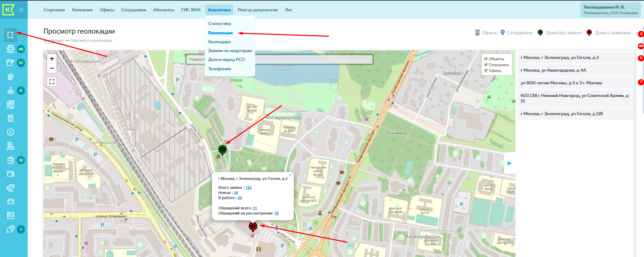644x257 pixels.
Task: Open the edit-note sidebar icon with badge 37
Action: click(11, 63)
